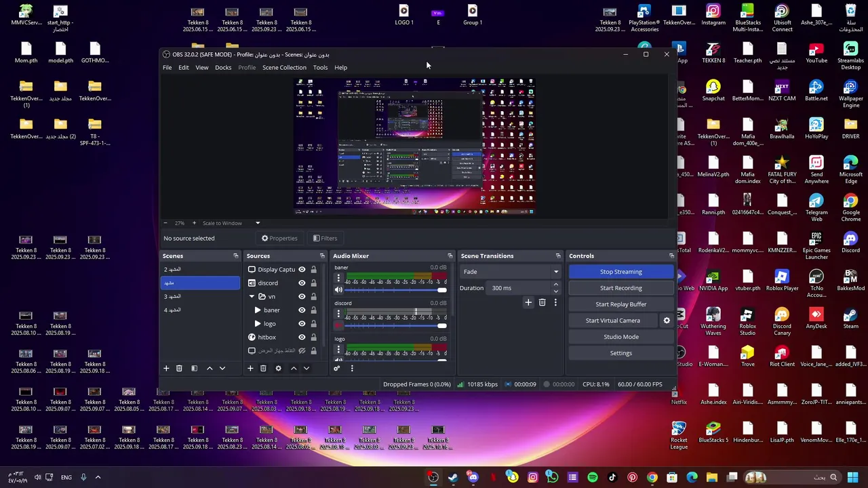Move scene up with arrow icon
The height and width of the screenshot is (488, 868).
pos(210,368)
